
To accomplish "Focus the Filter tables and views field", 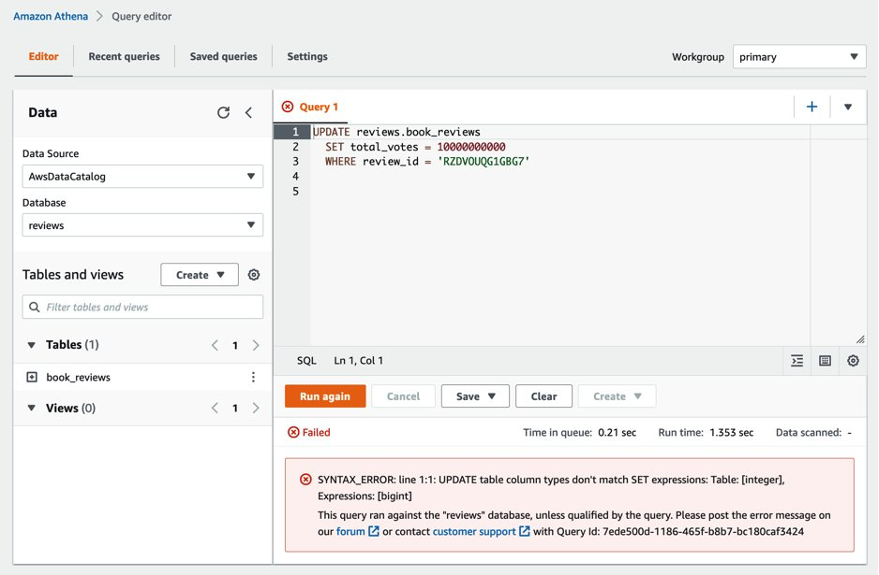I will point(142,307).
